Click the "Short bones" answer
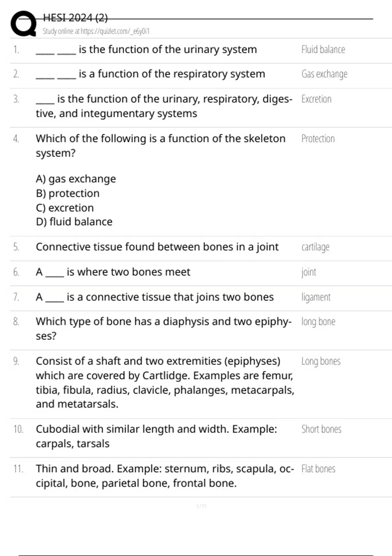 pos(321,429)
